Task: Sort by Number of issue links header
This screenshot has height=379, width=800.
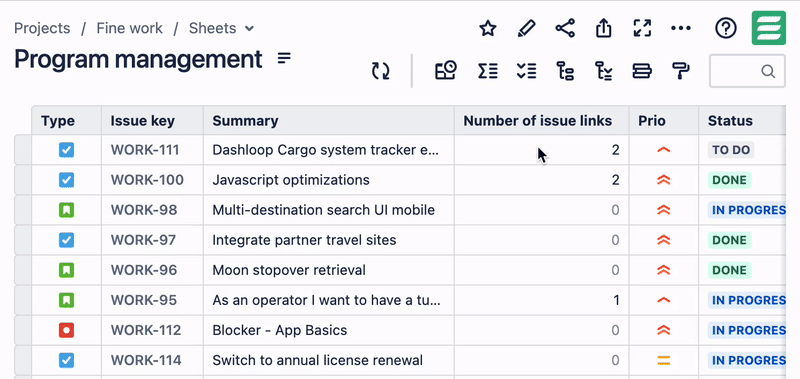Action: tap(541, 121)
